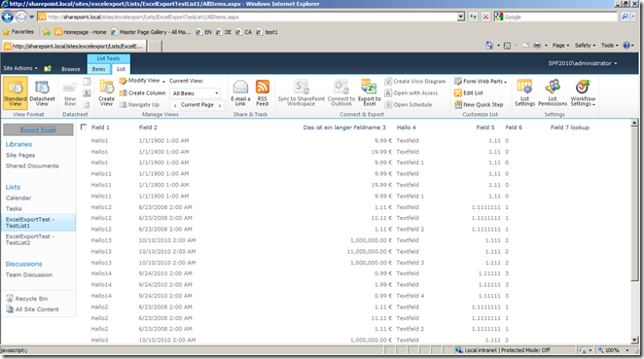Click the browser Help icon
Screen dimensions: 644x359
(x=626, y=45)
